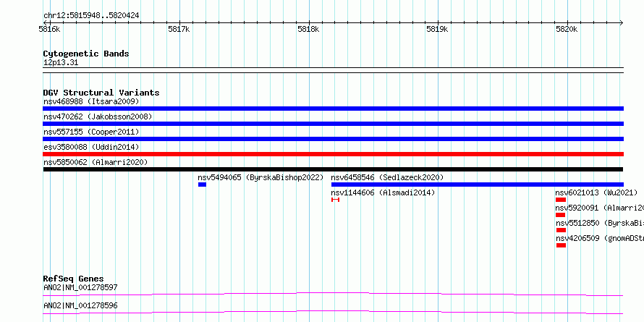
Task: Open the nsv5920091 variant label
Action: 600,208
